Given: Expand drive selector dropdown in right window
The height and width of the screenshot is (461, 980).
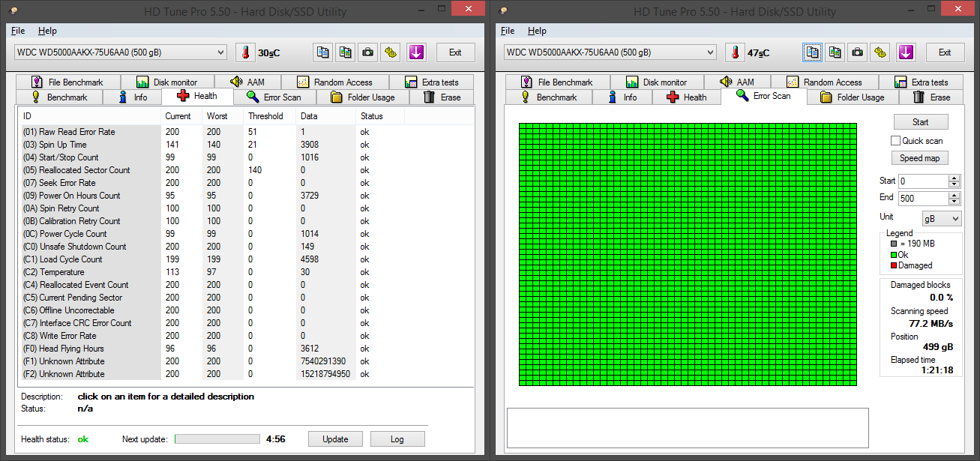Looking at the screenshot, I should [x=710, y=52].
